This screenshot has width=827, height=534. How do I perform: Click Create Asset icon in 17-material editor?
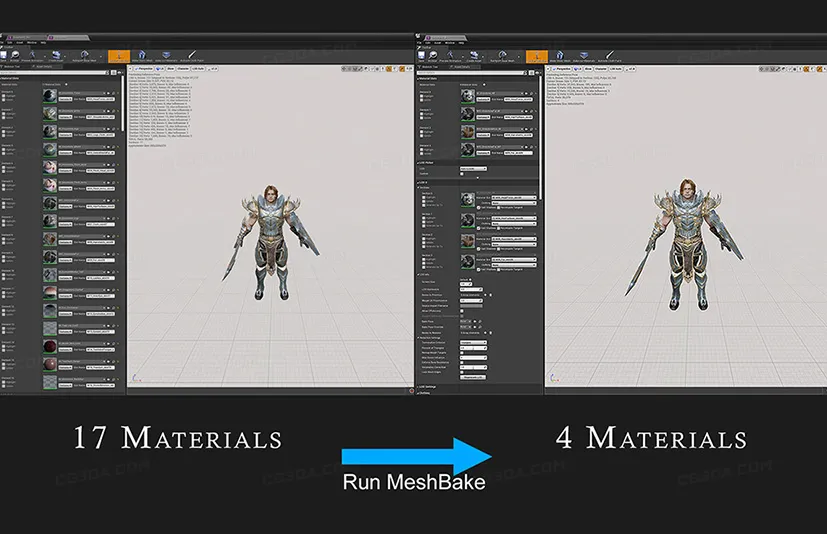(x=56, y=55)
